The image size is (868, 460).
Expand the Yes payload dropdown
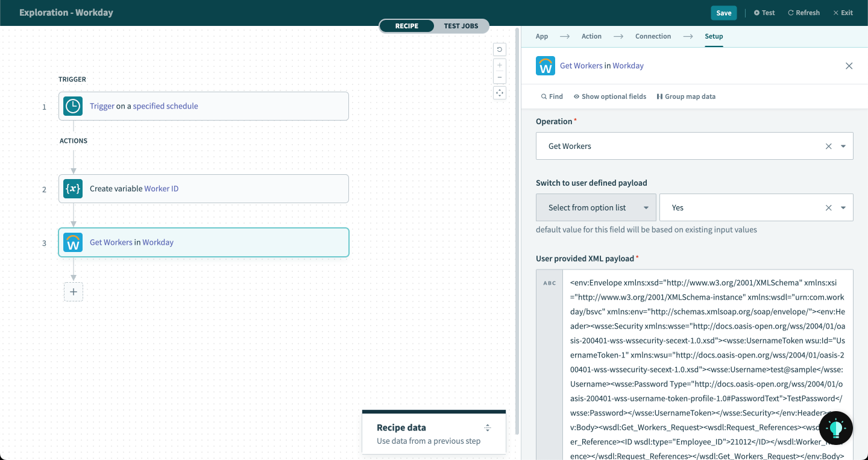tap(844, 207)
